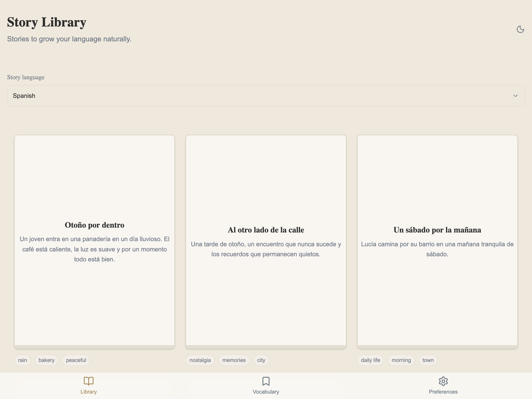Select the nostalgia tag
The height and width of the screenshot is (399, 532).
[x=200, y=360]
